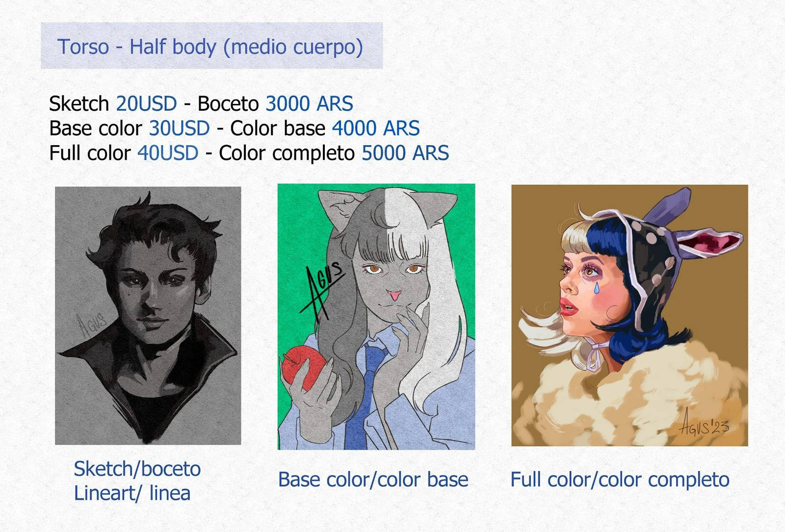785x532 pixels.
Task: Click the 30USD base color price
Action: click(x=179, y=128)
